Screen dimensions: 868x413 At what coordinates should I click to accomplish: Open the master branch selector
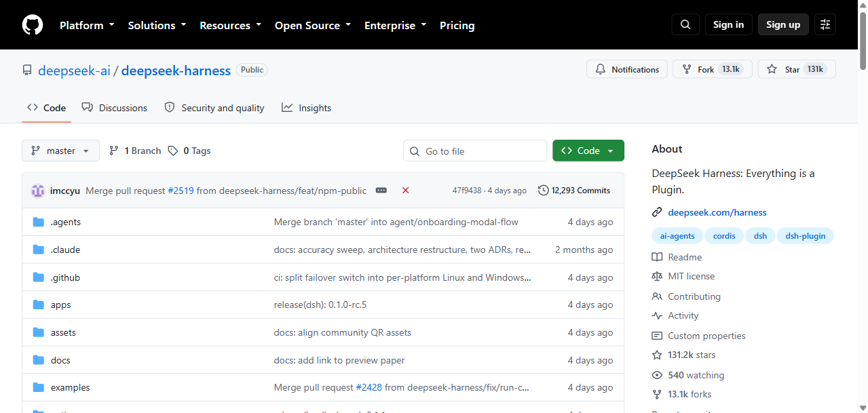point(61,151)
